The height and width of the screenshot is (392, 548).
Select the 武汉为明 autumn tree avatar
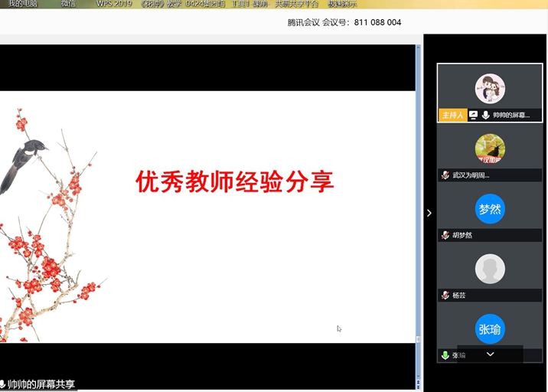(490, 149)
